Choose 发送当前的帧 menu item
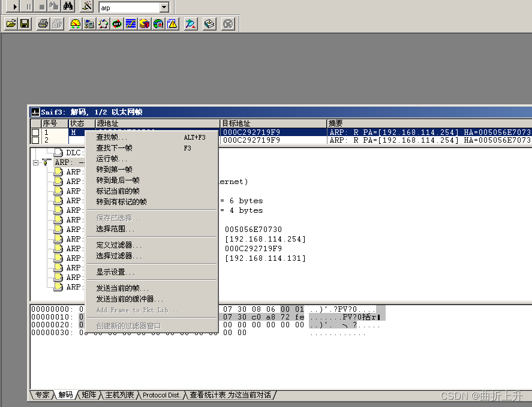532x407 pixels. (x=152, y=288)
